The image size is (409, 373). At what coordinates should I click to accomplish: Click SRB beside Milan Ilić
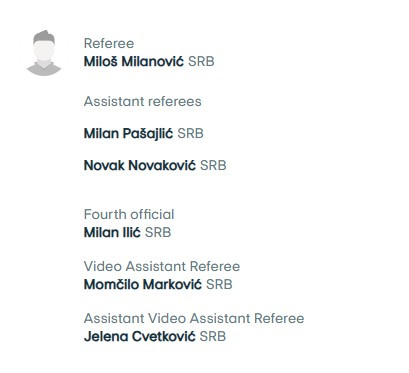coord(158,232)
